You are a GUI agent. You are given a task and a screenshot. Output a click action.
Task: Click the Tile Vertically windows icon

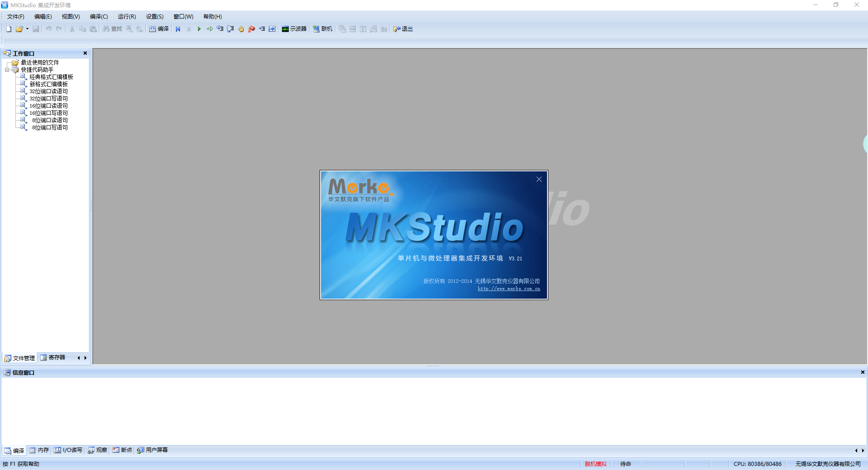(363, 29)
